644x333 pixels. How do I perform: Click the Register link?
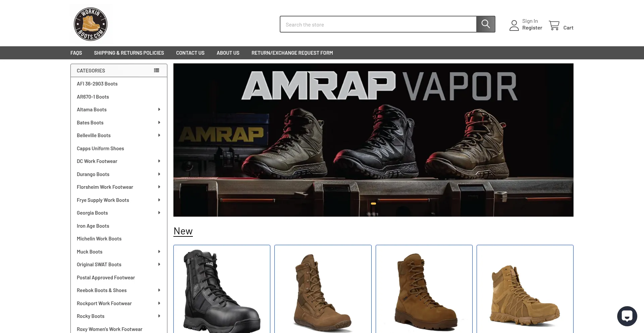(532, 27)
